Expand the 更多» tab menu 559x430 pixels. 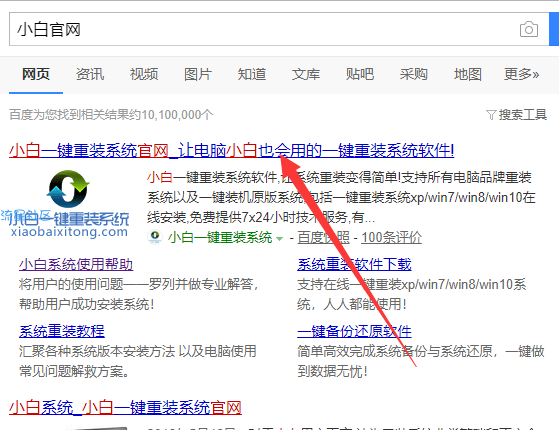[x=522, y=74]
